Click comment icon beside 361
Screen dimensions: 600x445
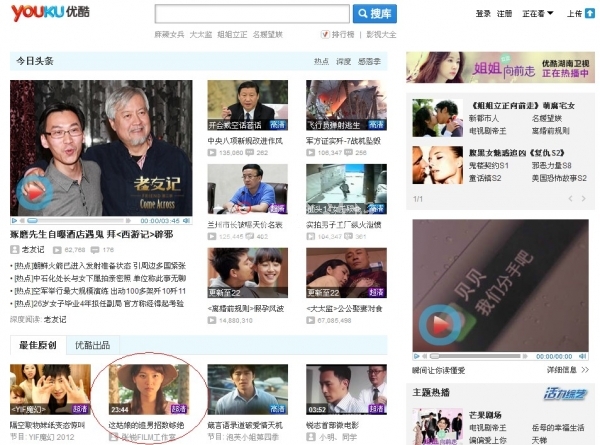(x=348, y=236)
